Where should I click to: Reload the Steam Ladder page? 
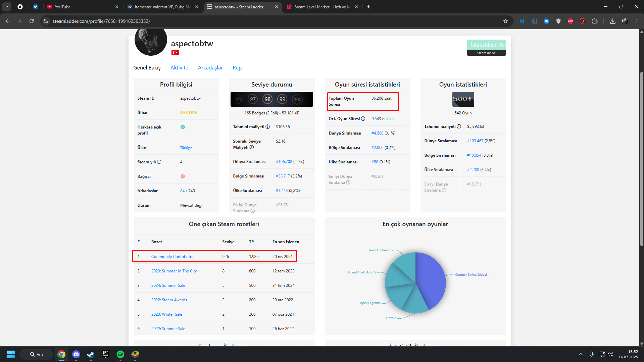coord(32,21)
